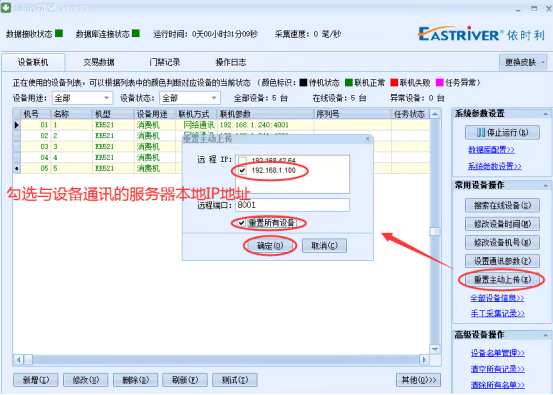The height and width of the screenshot is (395, 553).
Task: Close the 重置主动上传 dialog with X
Action: 367,139
